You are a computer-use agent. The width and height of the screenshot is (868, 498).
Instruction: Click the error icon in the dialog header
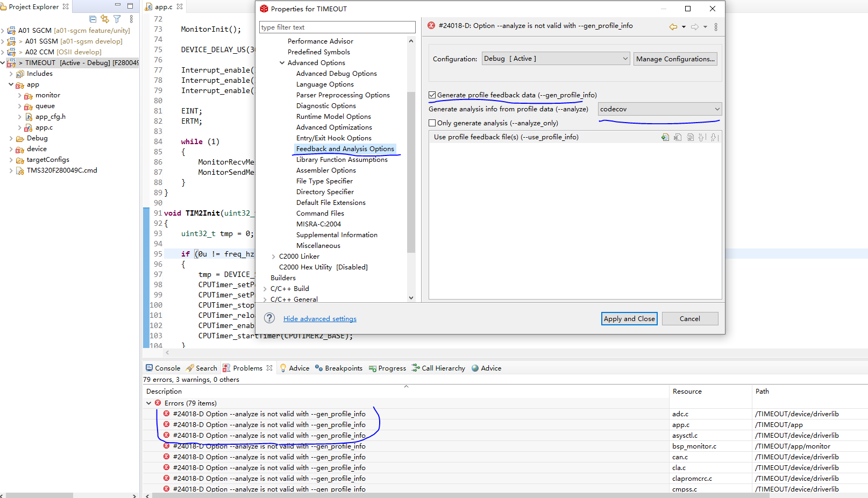click(x=431, y=25)
